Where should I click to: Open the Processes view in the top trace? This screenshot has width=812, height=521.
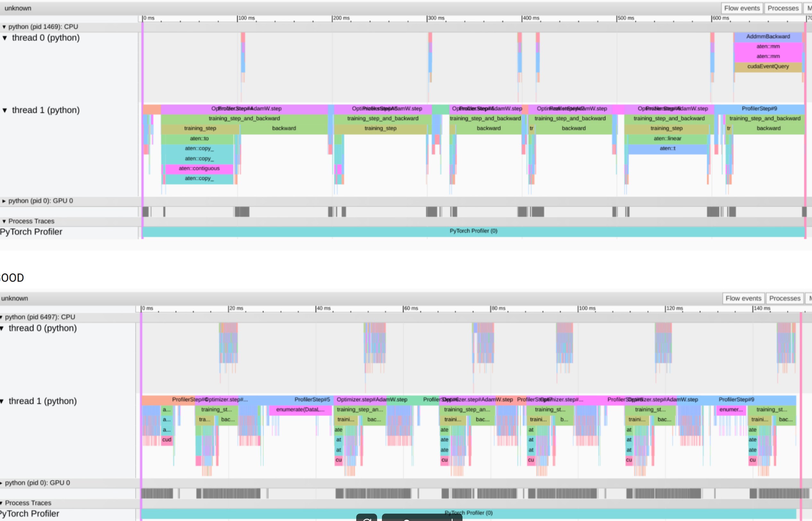pyautogui.click(x=783, y=8)
